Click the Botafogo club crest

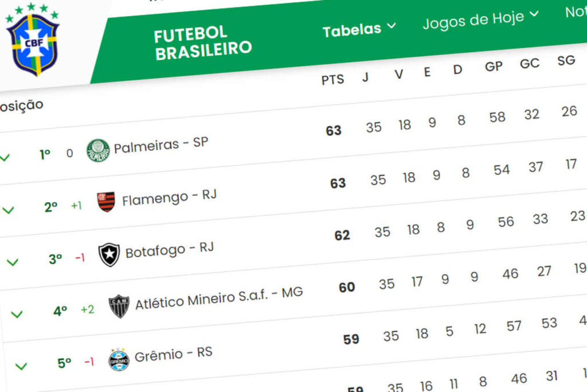point(109,254)
